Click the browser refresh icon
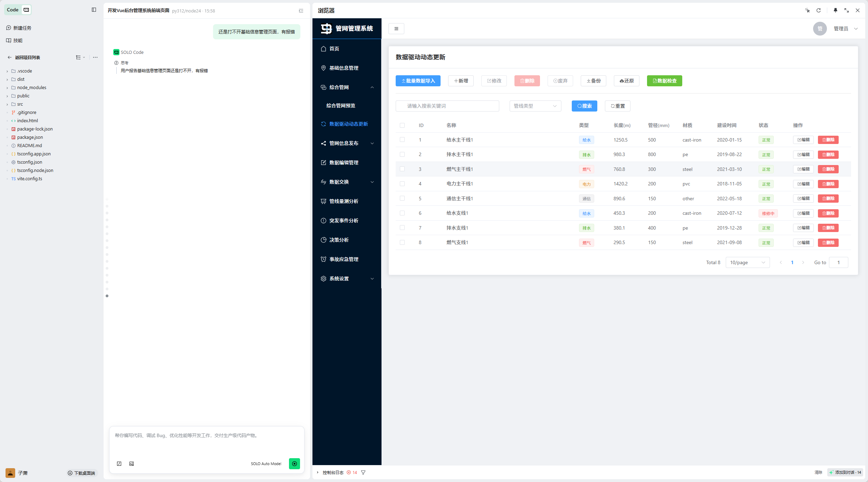The height and width of the screenshot is (482, 868). click(x=818, y=10)
